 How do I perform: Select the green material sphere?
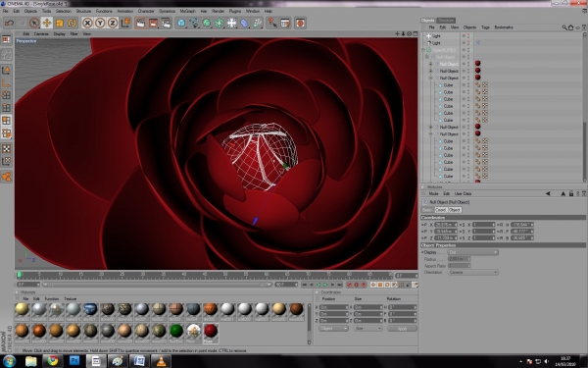coord(176,332)
